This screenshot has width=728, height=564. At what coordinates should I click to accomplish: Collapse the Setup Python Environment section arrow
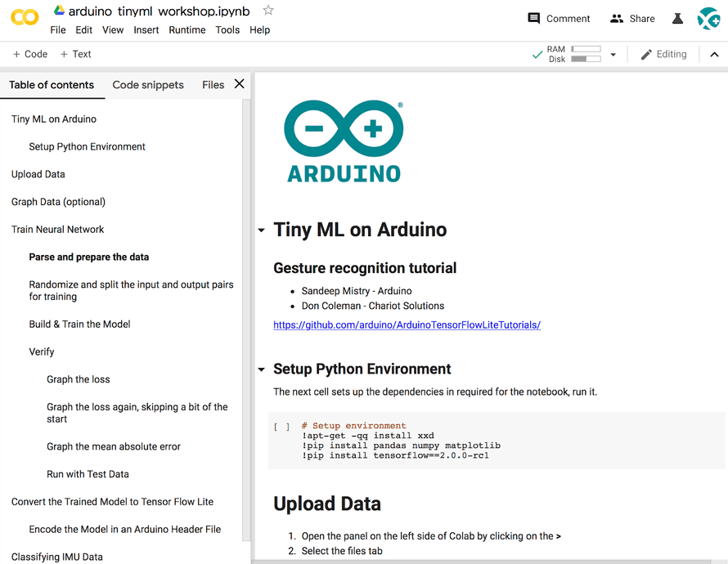pos(261,369)
